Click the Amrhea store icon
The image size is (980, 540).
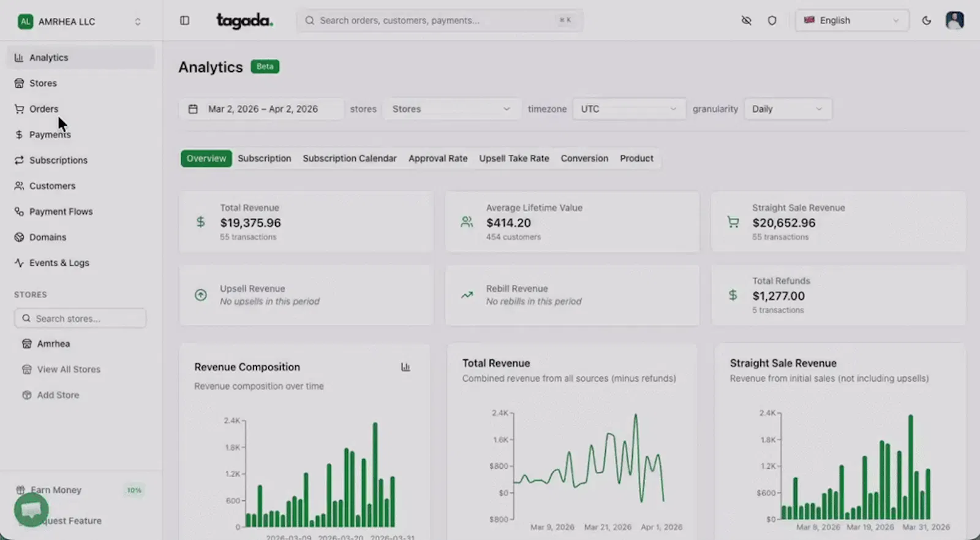tap(26, 344)
